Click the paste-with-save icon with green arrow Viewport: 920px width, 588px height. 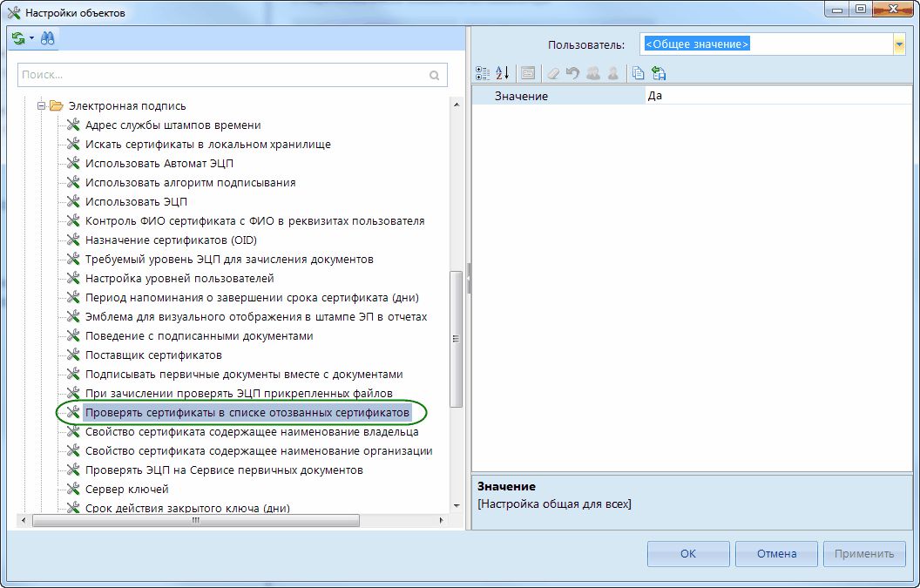pyautogui.click(x=659, y=73)
